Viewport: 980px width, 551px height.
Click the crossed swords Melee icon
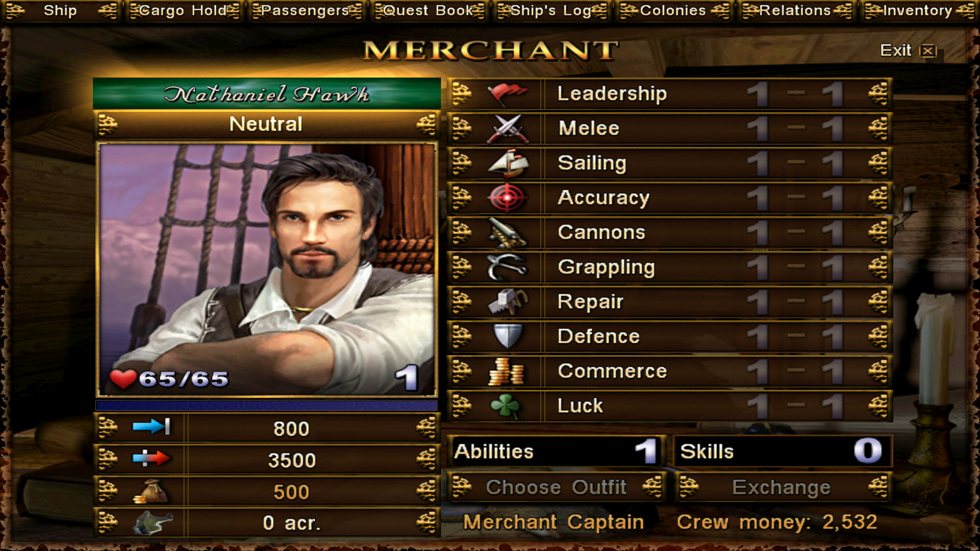pos(507,129)
